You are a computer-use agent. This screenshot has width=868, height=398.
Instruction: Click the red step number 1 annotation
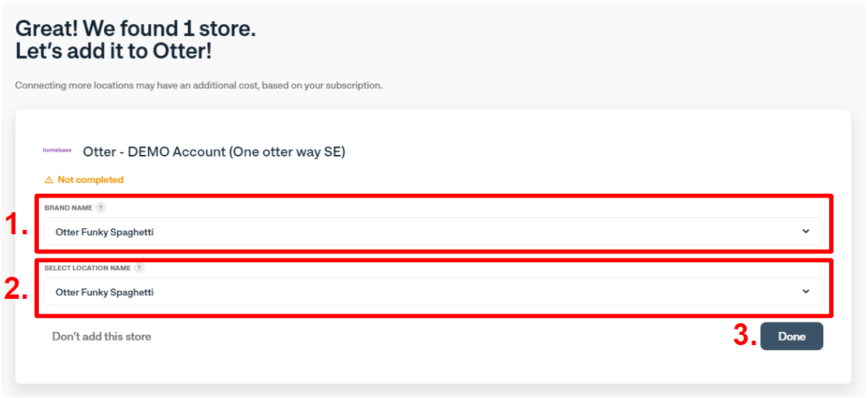(17, 225)
